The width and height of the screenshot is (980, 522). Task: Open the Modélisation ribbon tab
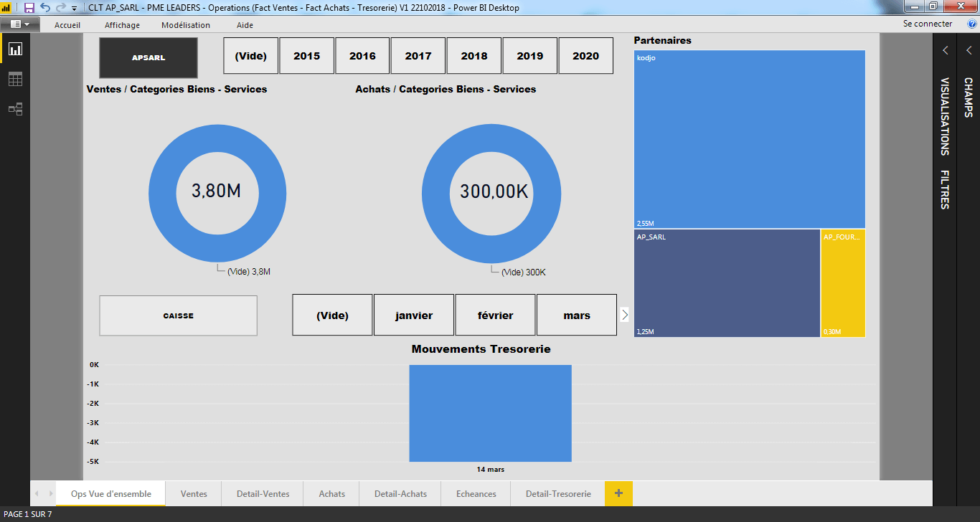pos(186,25)
